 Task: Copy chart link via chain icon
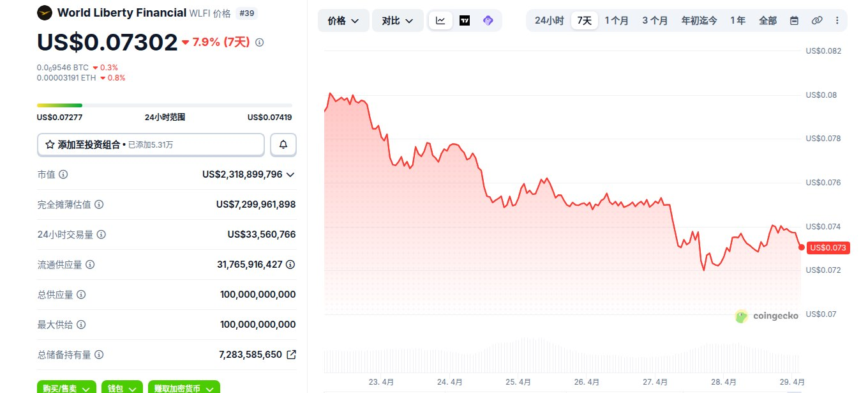[817, 20]
